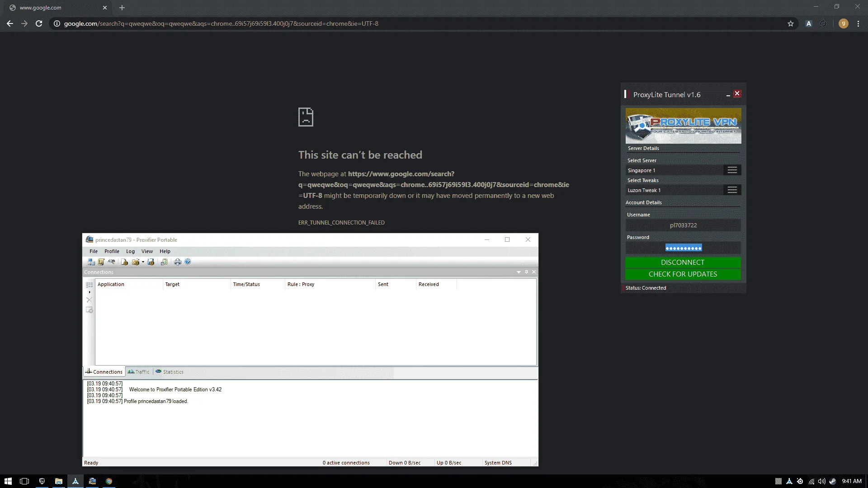The image size is (868, 488).
Task: Open Name Resolution (.com) toolbar icon
Action: coord(111,262)
